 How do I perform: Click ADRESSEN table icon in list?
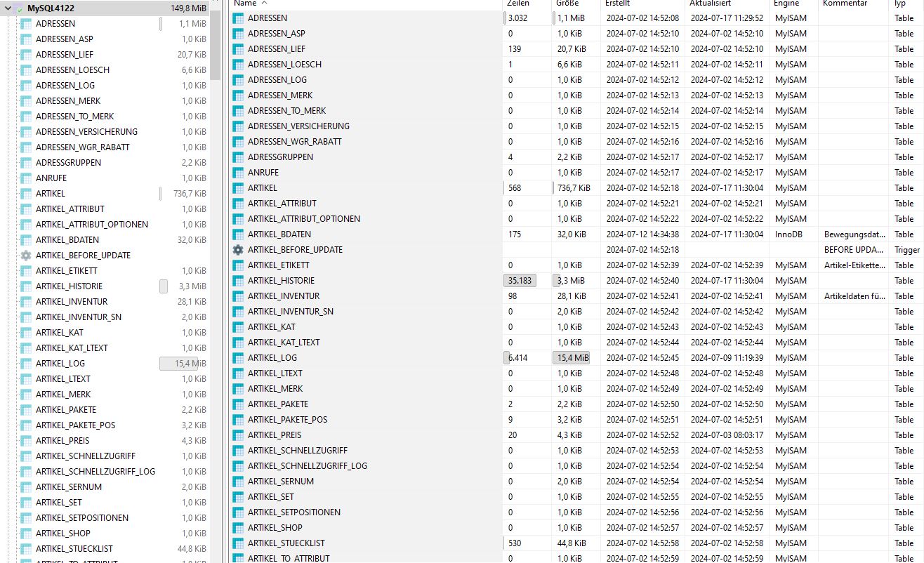[238, 18]
